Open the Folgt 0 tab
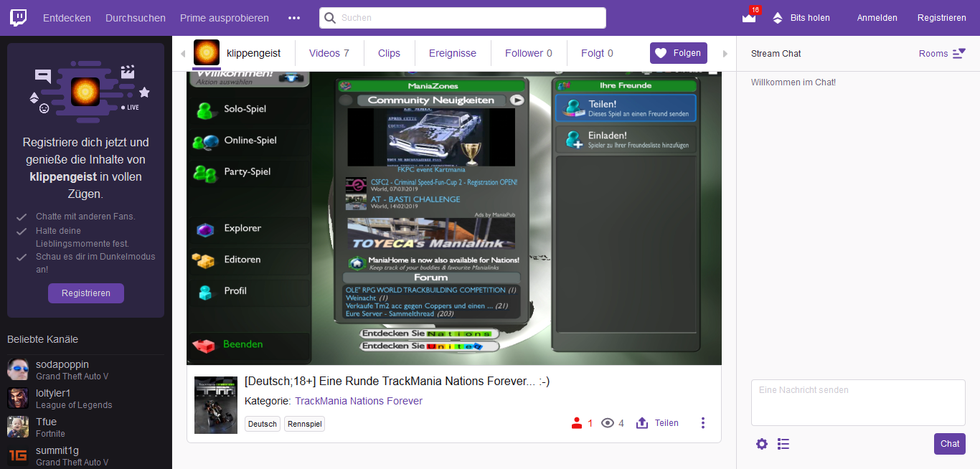 597,53
